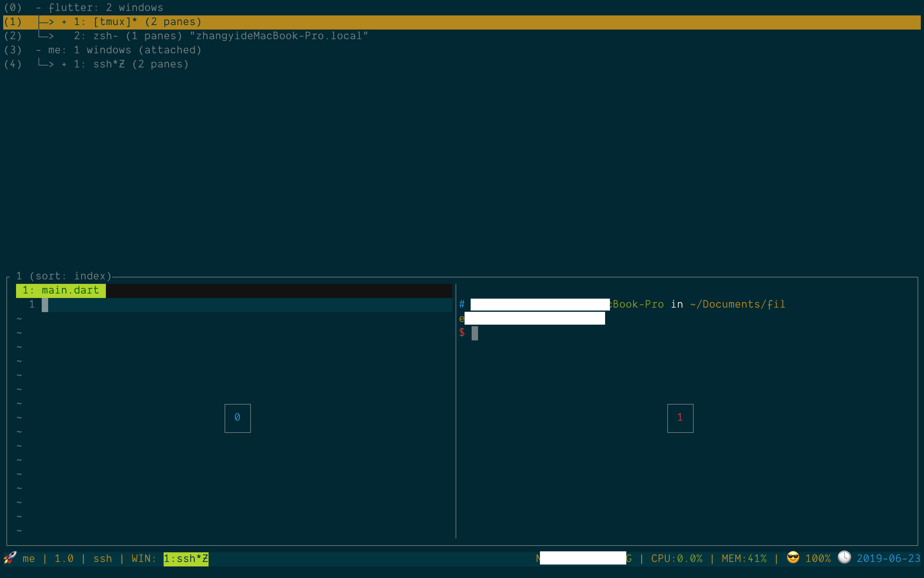Select the me session (attached) row
Image resolution: width=924 pixels, height=578 pixels.
(x=462, y=50)
